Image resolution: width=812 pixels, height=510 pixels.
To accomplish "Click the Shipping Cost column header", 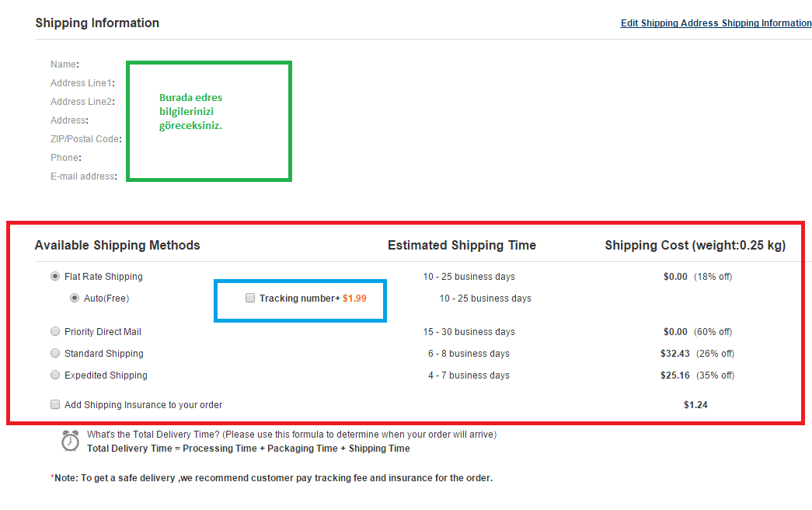I will tap(695, 245).
